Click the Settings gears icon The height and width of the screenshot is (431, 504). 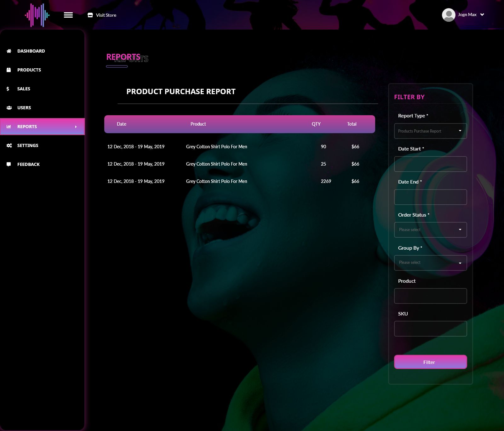(x=9, y=145)
